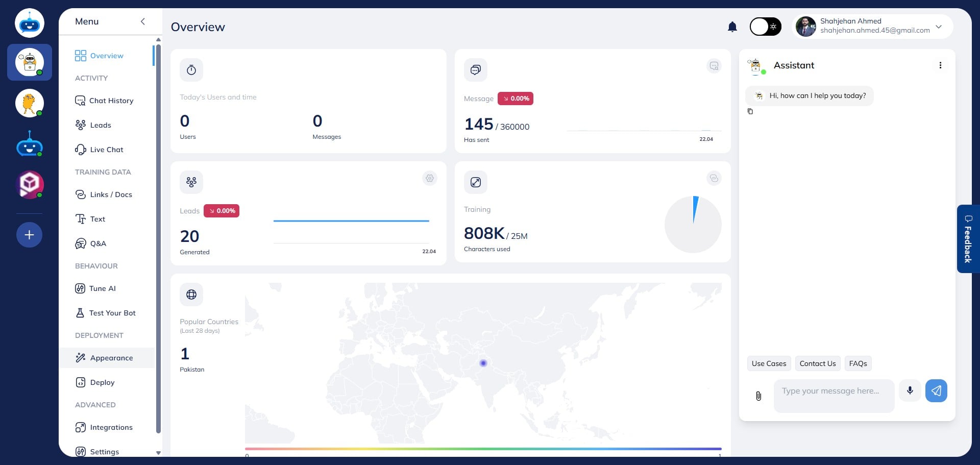Click the Type your message here field

[x=834, y=391]
